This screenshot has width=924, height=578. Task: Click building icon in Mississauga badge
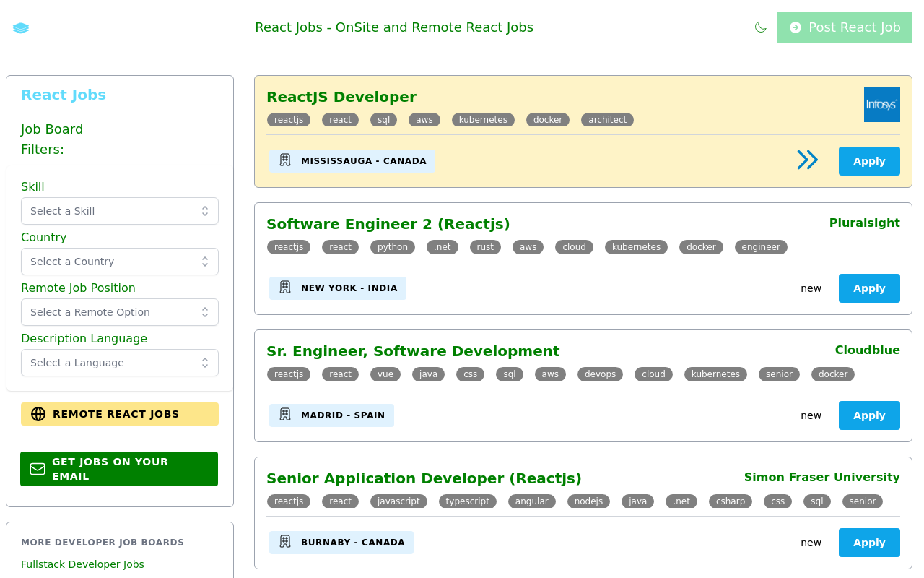285,160
